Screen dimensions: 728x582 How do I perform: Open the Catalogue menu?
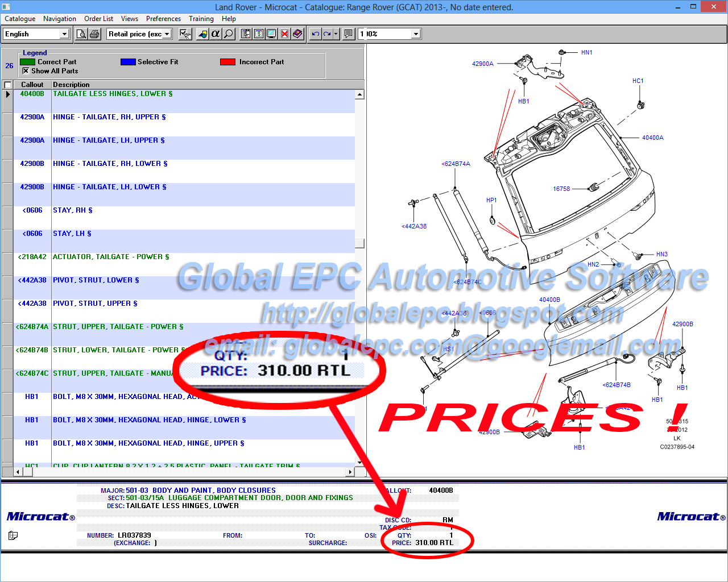click(20, 19)
